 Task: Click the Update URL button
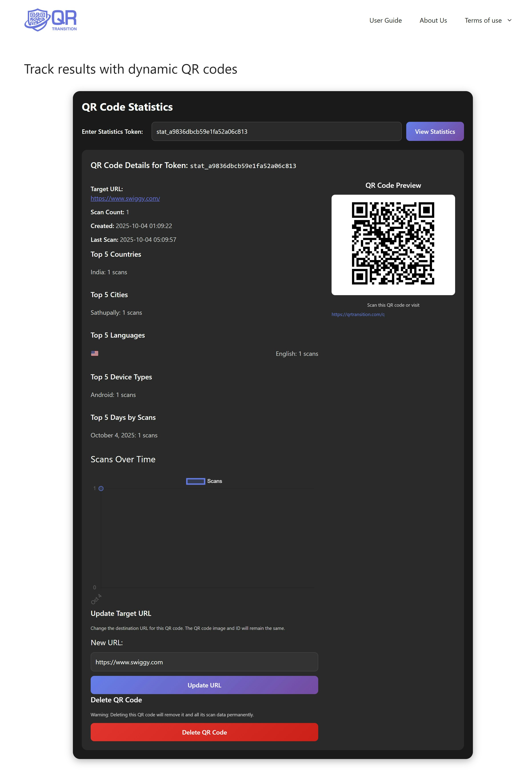(204, 685)
